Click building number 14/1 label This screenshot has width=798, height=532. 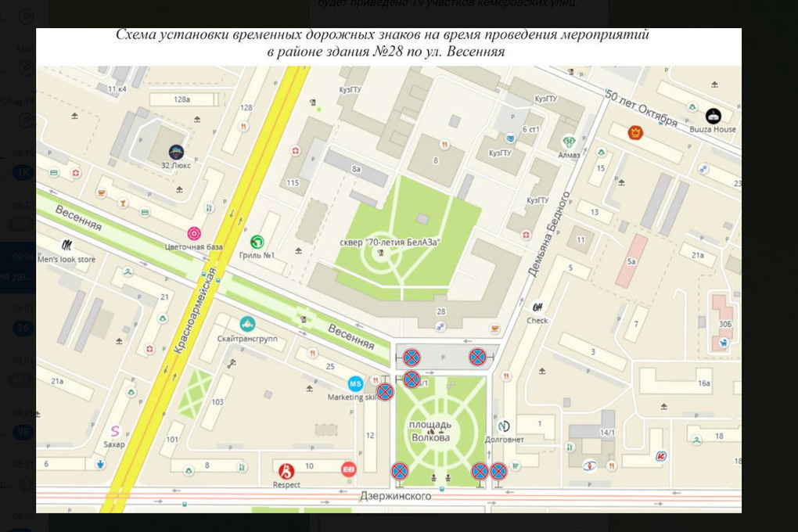pos(606,432)
